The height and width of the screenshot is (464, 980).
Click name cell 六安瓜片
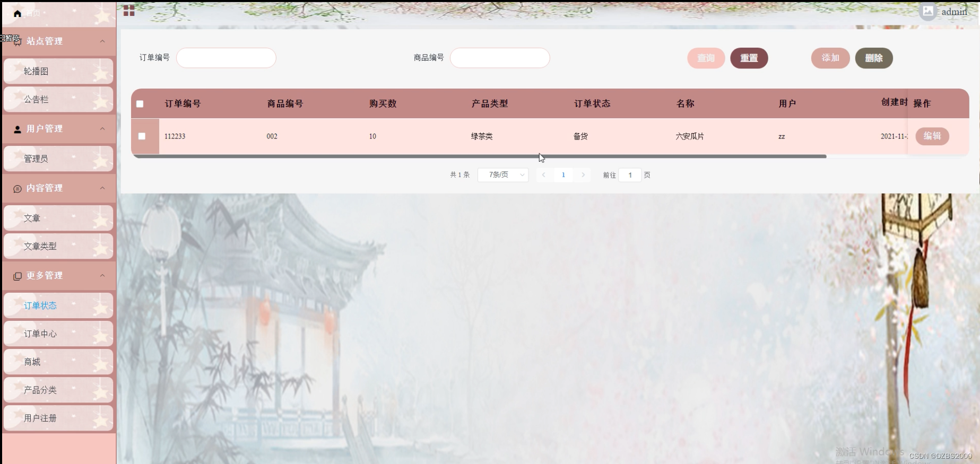pyautogui.click(x=690, y=136)
